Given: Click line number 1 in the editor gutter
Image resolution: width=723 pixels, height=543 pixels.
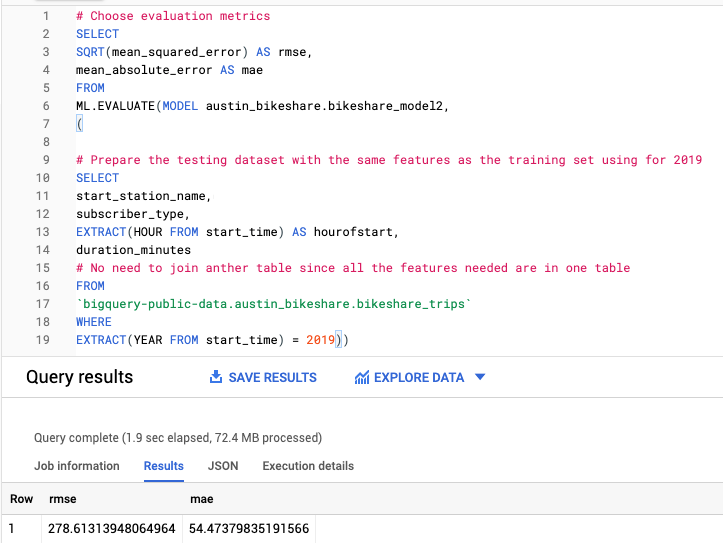Looking at the screenshot, I should pos(46,16).
